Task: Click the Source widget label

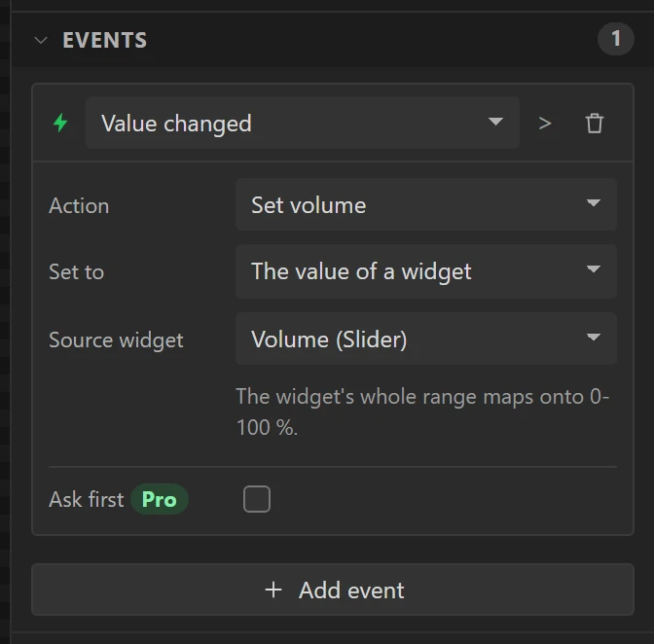Action: tap(116, 340)
